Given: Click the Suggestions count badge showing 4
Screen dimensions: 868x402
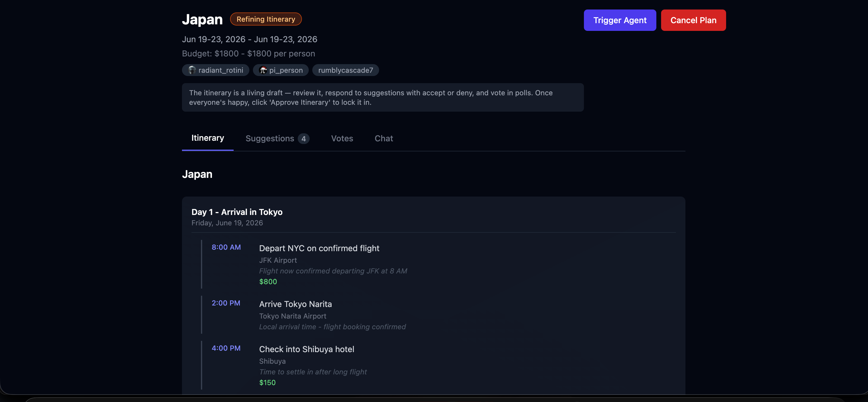Looking at the screenshot, I should 303,139.
